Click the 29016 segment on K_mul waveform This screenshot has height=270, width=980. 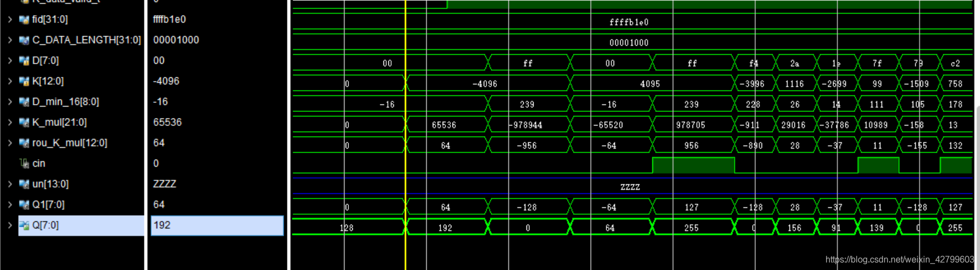pos(795,125)
